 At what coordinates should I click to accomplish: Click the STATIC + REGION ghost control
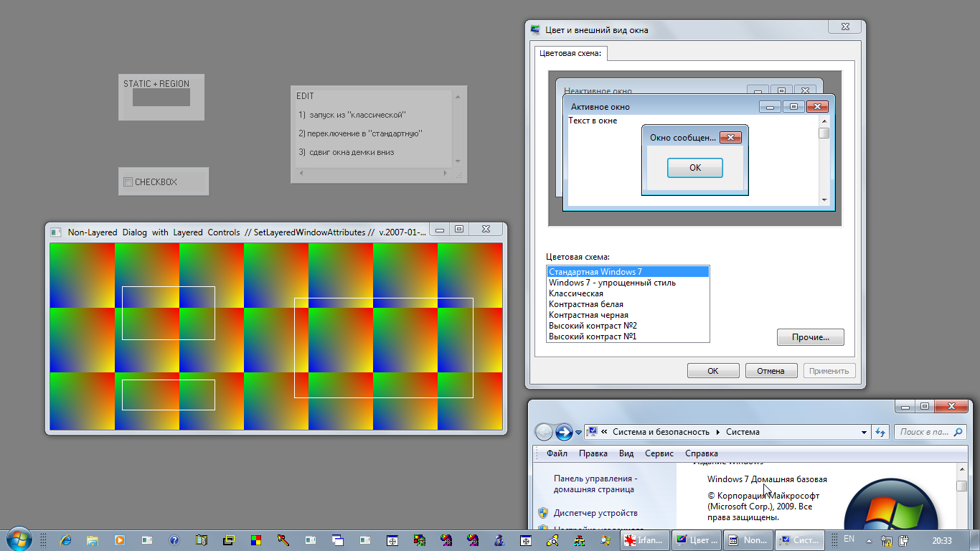pos(161,97)
